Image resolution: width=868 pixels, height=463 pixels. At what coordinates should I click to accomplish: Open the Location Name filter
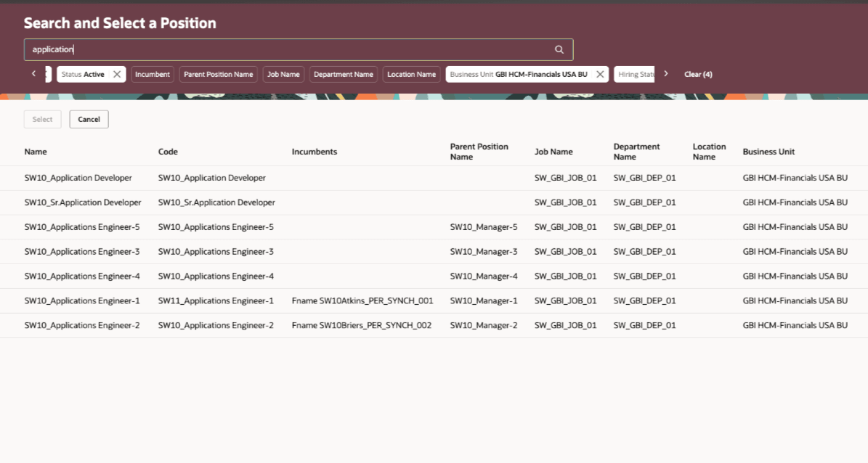[x=411, y=74]
